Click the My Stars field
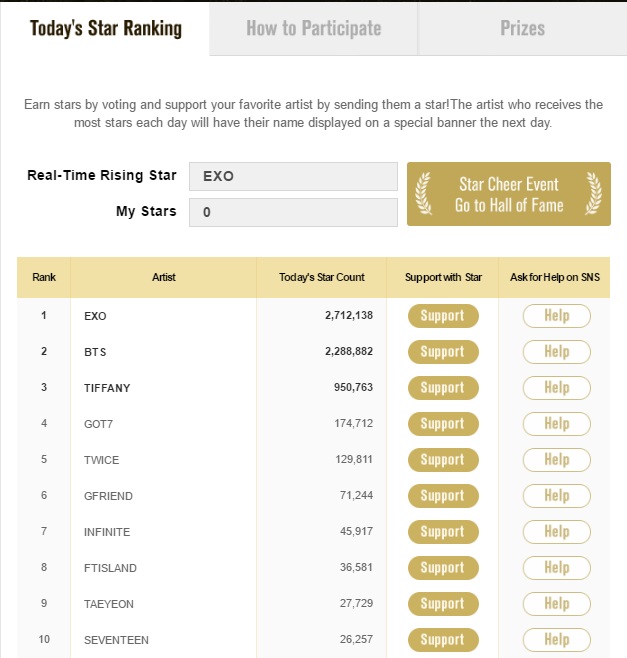This screenshot has height=658, width=627. coord(293,212)
